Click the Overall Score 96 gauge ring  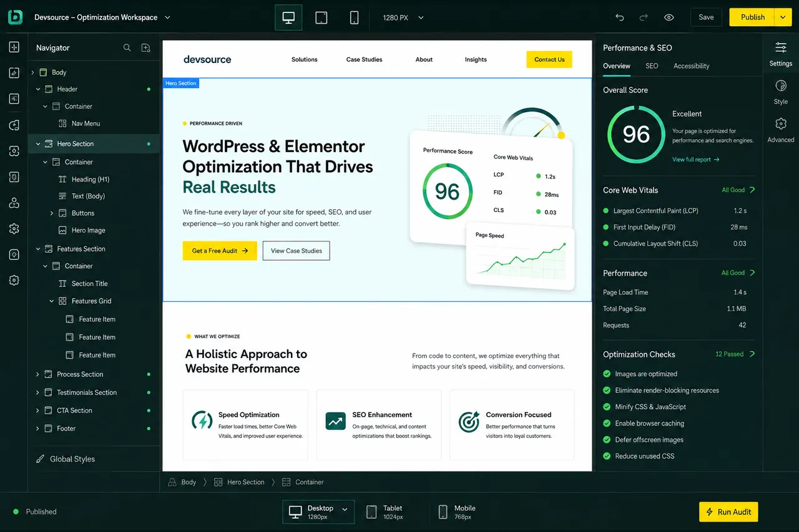coord(636,135)
